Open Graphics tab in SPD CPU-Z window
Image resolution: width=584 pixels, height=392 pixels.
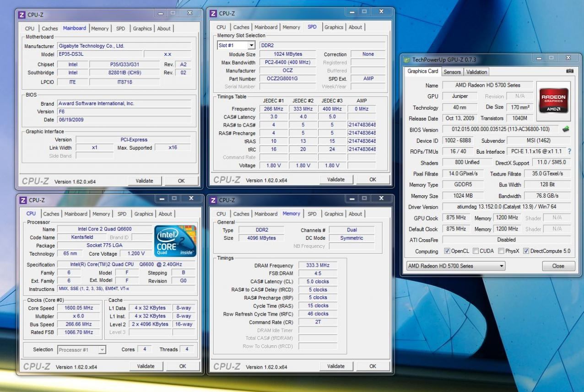[334, 27]
